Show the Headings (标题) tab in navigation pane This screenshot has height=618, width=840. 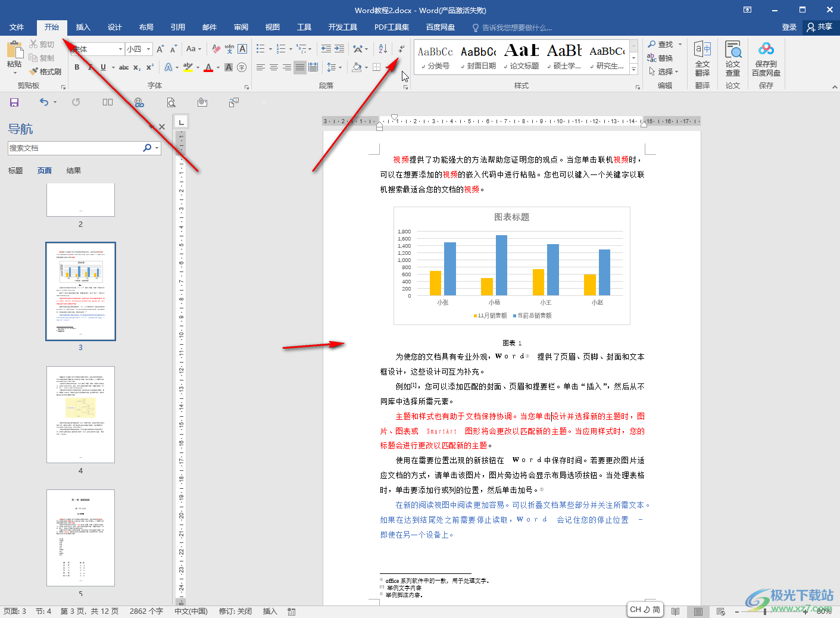15,171
